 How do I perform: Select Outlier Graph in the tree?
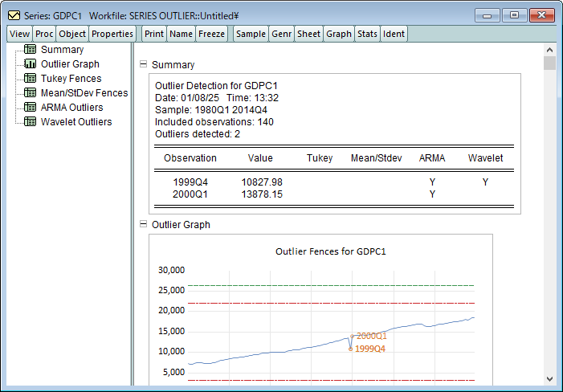[70, 64]
